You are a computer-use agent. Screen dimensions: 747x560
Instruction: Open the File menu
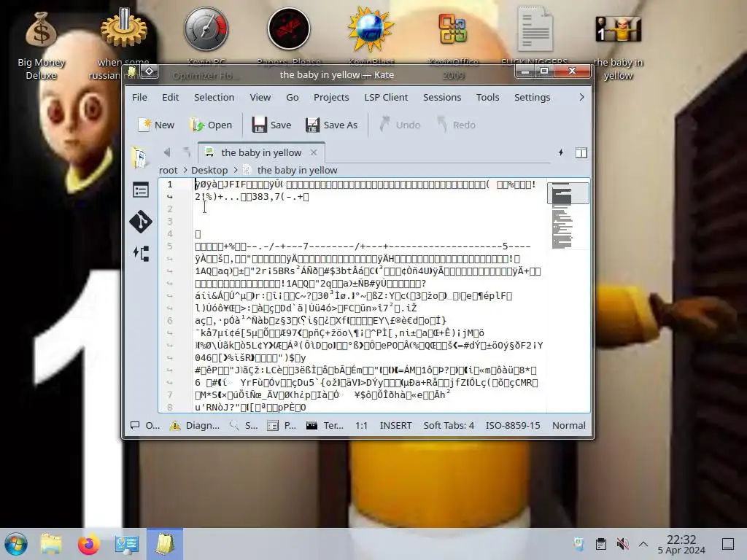(x=139, y=97)
